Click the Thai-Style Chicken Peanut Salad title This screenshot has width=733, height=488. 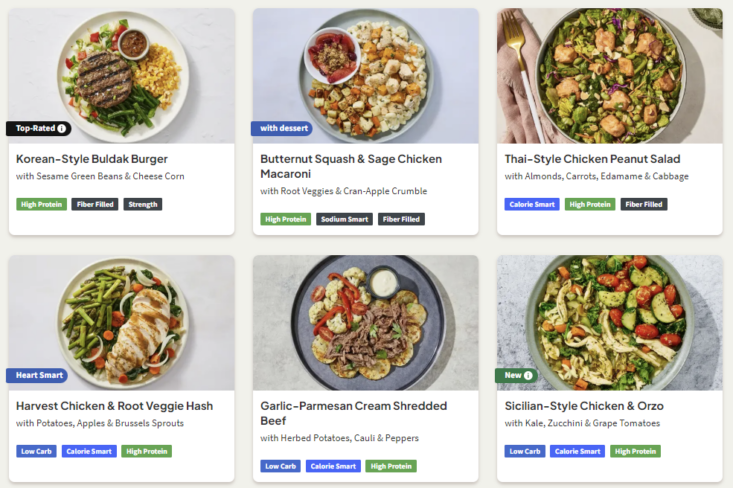[592, 159]
